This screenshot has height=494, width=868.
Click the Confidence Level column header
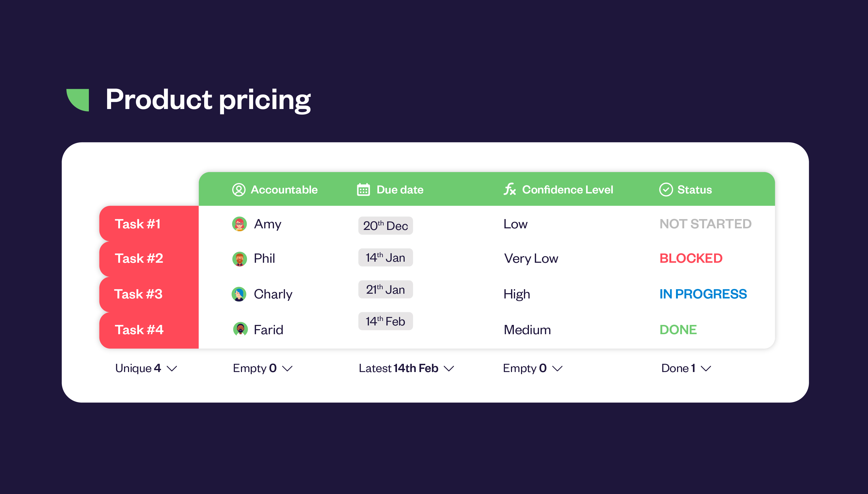coord(567,190)
